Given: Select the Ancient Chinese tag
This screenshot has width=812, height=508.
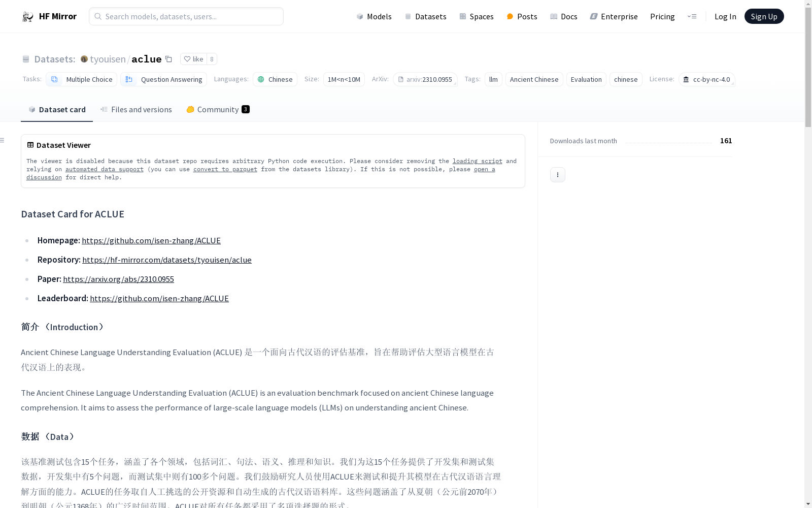Looking at the screenshot, I should [534, 79].
